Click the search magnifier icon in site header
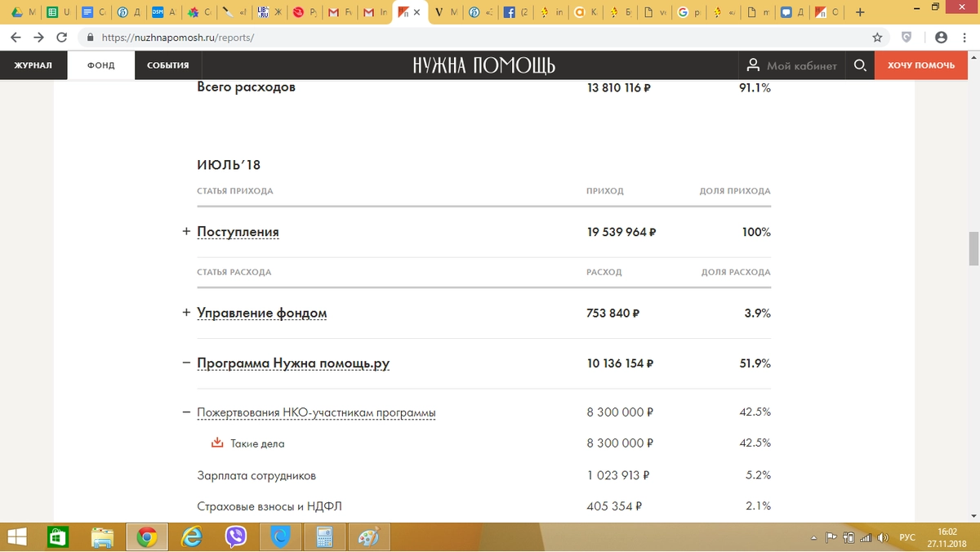Screen dimensions: 980x552 pos(860,65)
